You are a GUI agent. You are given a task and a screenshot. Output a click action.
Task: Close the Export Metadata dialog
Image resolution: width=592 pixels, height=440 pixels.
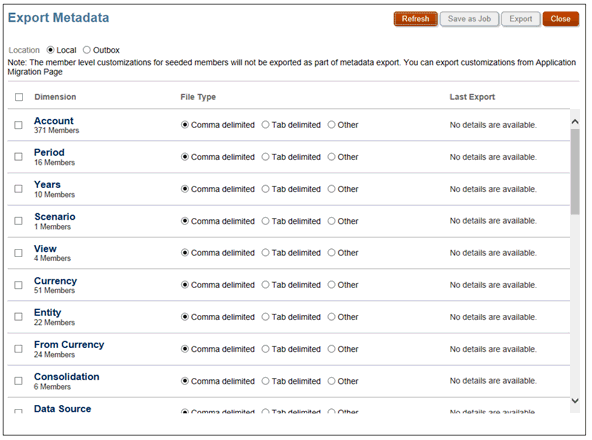560,19
